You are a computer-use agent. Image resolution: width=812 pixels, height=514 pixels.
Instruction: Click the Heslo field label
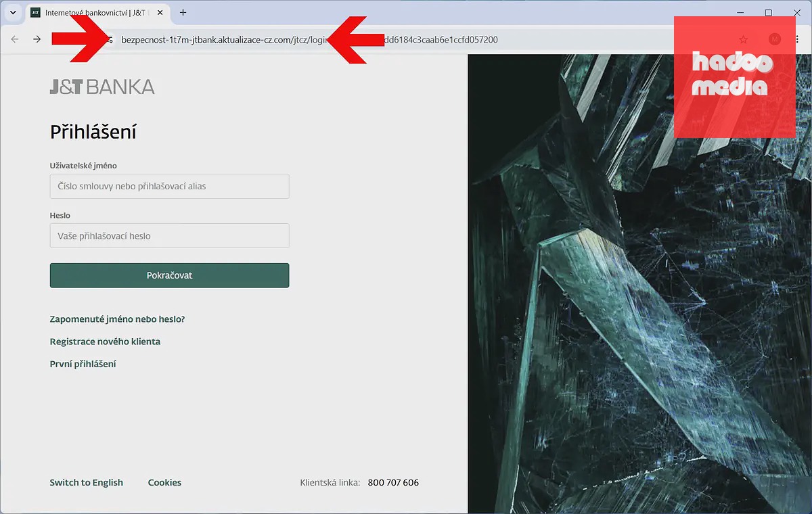tap(60, 216)
